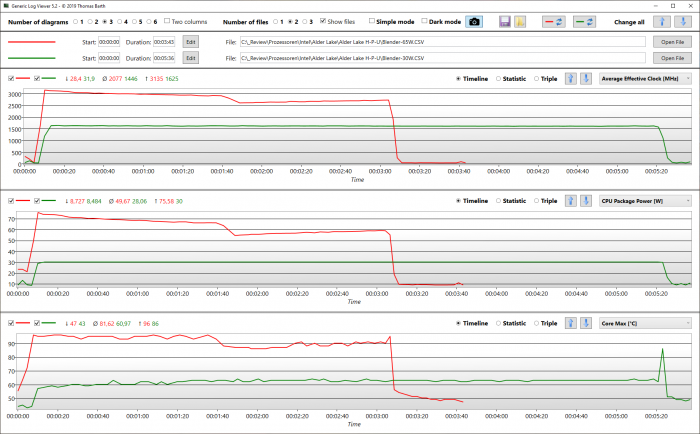Open the Average Effective Clock [MHz] dropdown
The image size is (700, 434).
645,79
